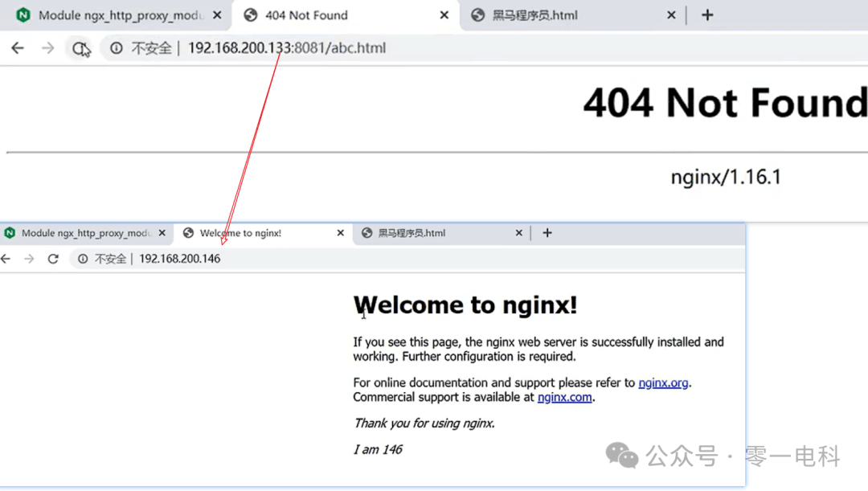Switch to Module ngx_http_proxy tab in Welcome window

85,233
